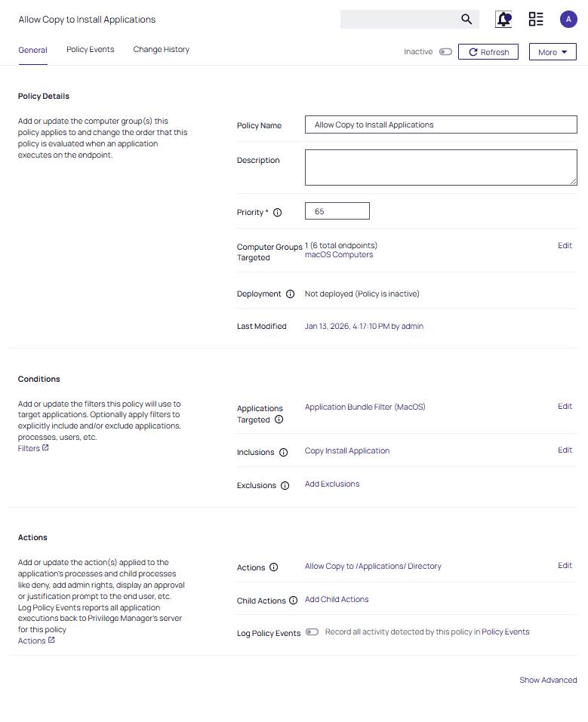Click the search magnifier icon
588x722 pixels.
coord(466,20)
